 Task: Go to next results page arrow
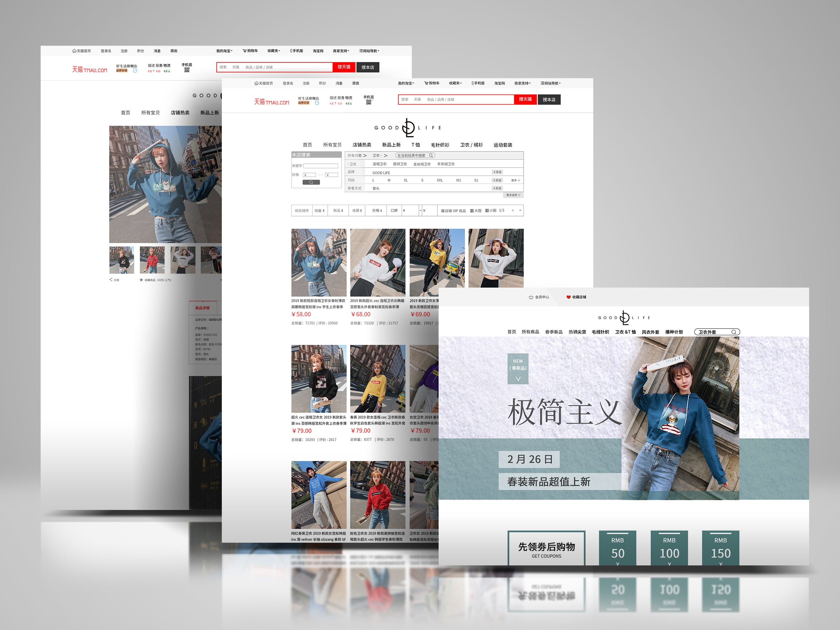pyautogui.click(x=520, y=210)
